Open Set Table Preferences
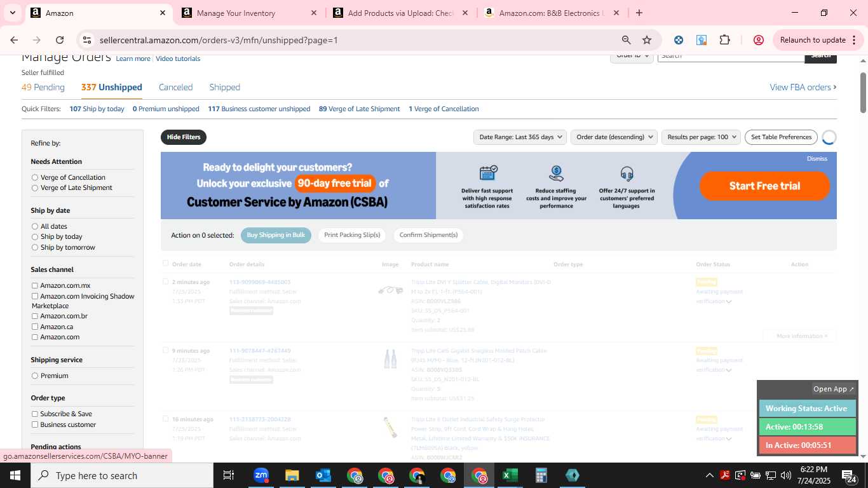This screenshot has width=868, height=488. coord(781,137)
